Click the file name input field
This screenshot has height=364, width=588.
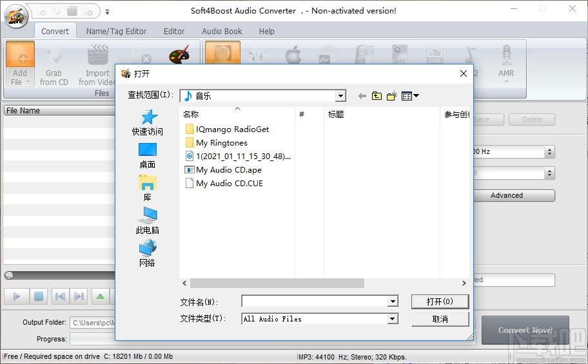click(x=315, y=301)
